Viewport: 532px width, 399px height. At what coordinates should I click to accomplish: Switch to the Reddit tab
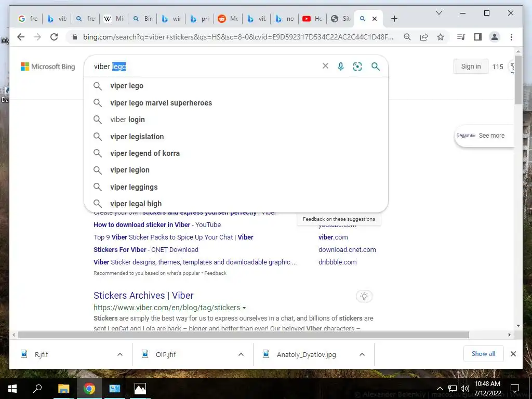(x=228, y=19)
